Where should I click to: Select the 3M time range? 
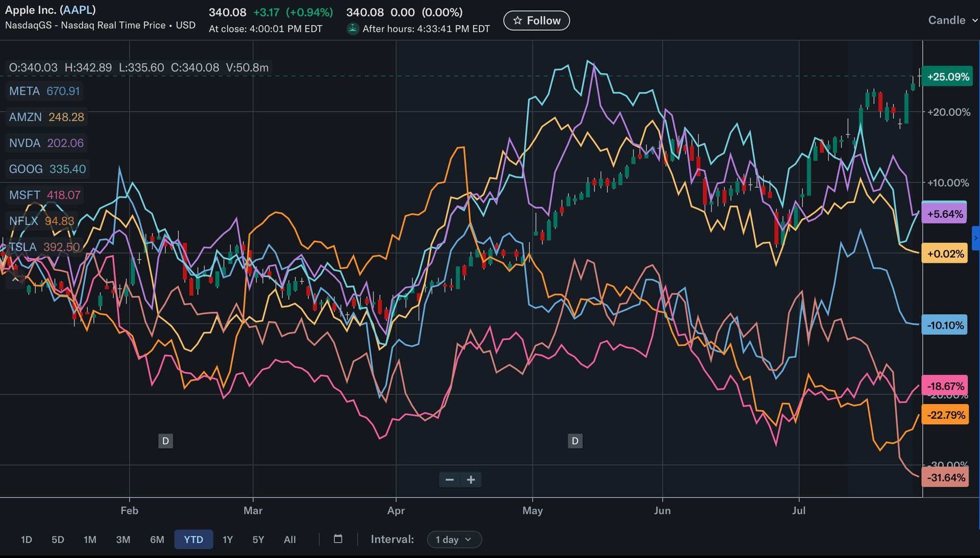[x=123, y=540]
